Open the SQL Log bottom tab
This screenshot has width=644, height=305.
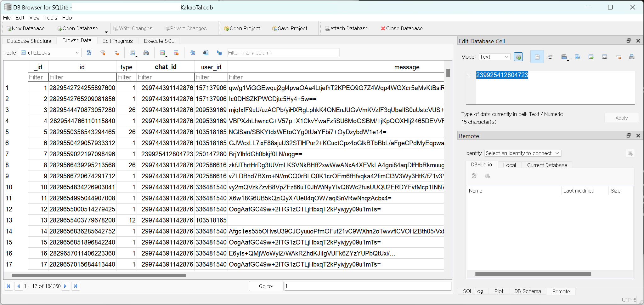coord(473,291)
